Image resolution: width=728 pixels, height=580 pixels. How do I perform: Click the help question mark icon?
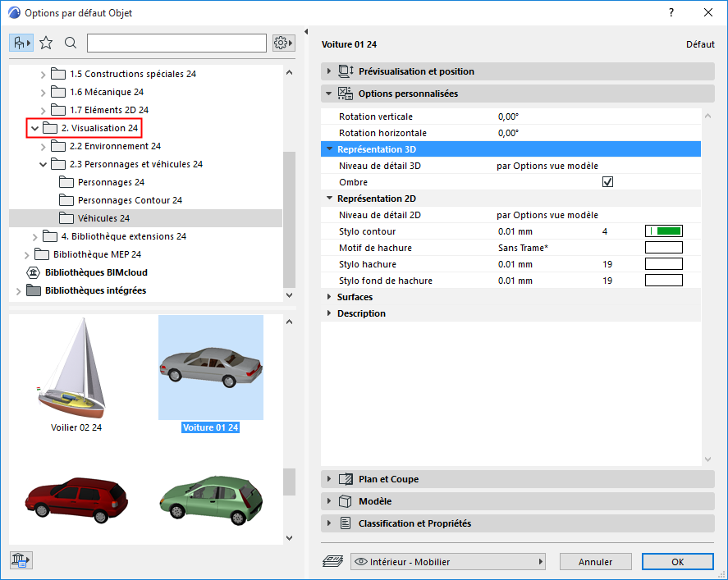[671, 13]
